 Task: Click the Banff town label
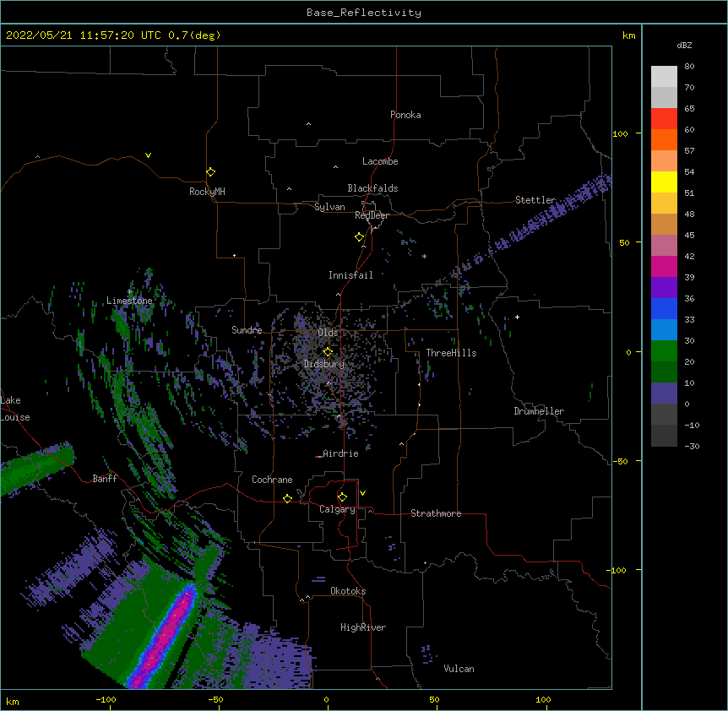[105, 479]
